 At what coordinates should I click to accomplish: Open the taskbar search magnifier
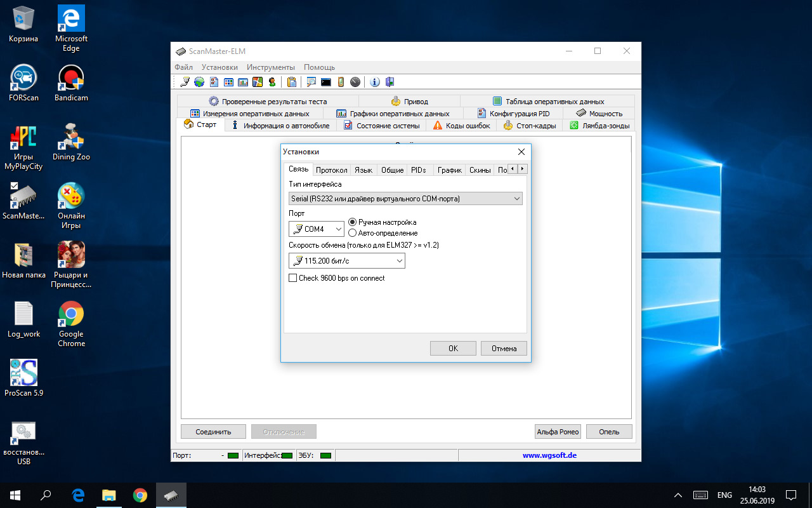pos(46,495)
